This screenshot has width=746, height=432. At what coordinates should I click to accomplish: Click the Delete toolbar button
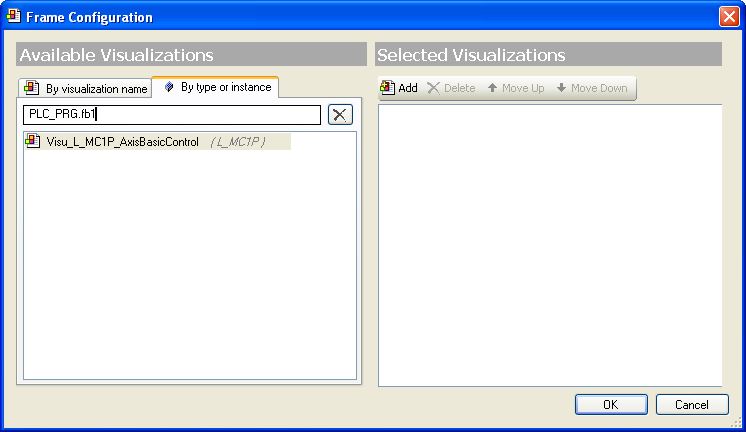451,88
